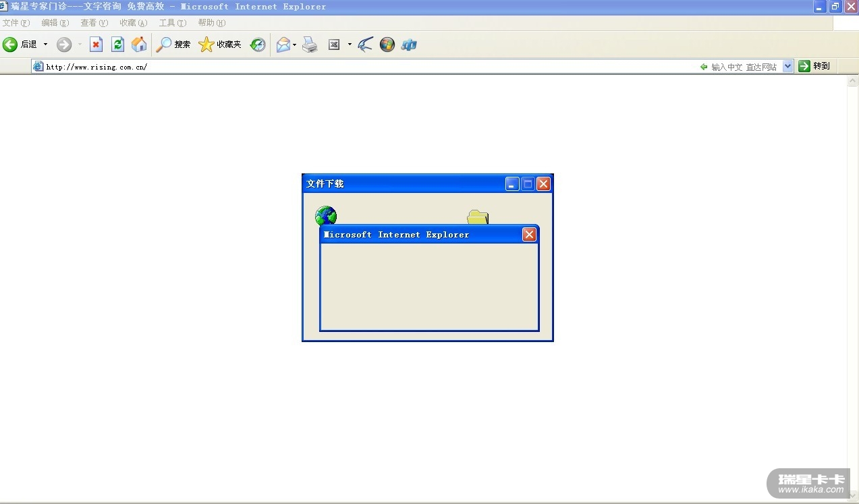Expand the address bar dropdown arrow
This screenshot has height=504, width=859.
pyautogui.click(x=787, y=67)
